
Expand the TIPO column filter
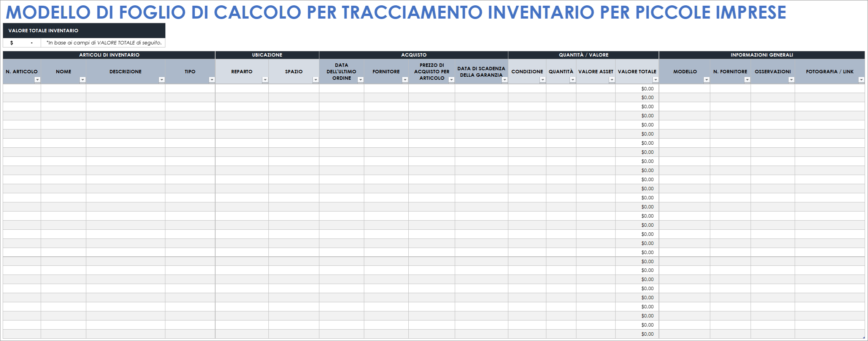coord(212,80)
